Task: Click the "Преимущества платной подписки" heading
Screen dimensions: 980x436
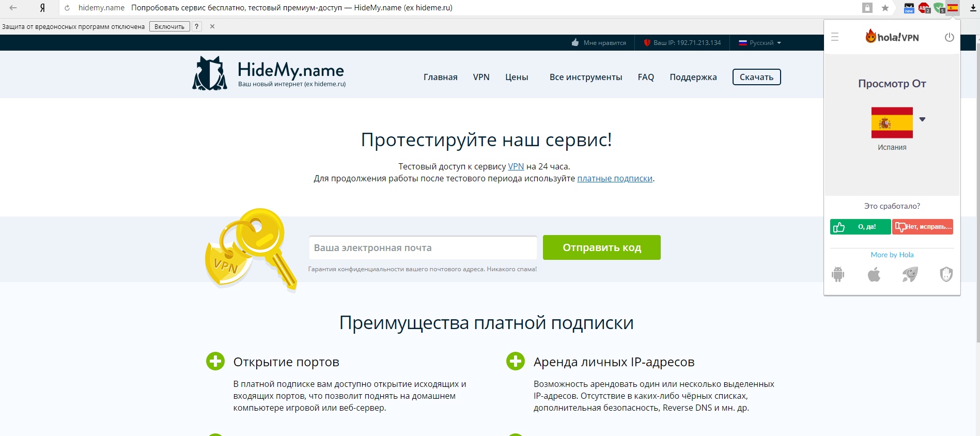Action: coord(487,323)
